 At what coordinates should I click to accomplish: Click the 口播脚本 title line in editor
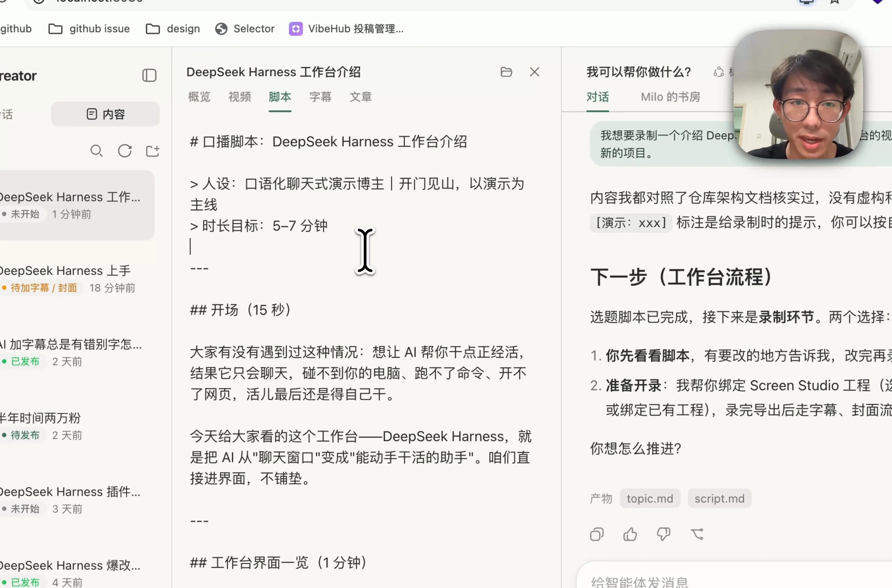pos(328,142)
